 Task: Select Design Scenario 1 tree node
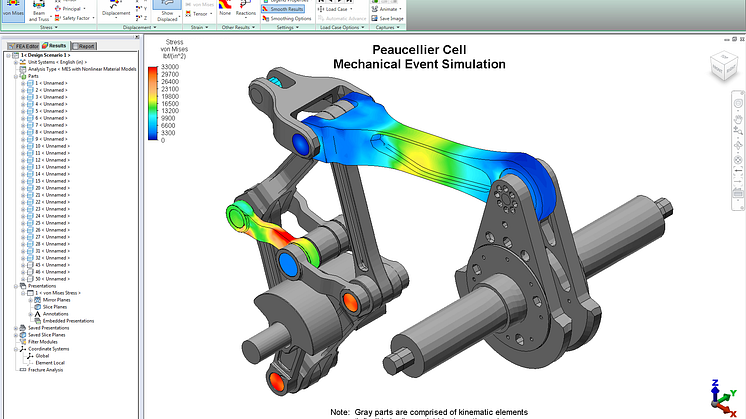[x=45, y=55]
